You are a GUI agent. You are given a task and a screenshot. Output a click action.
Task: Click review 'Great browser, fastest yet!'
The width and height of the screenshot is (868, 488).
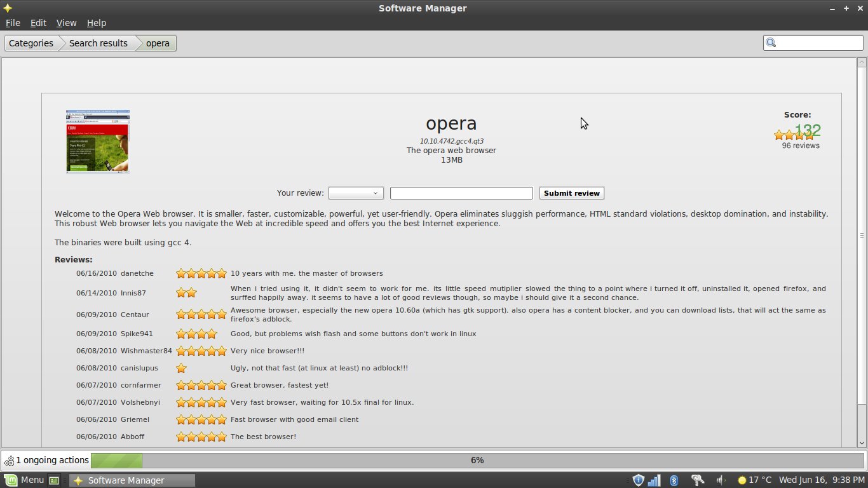point(280,385)
